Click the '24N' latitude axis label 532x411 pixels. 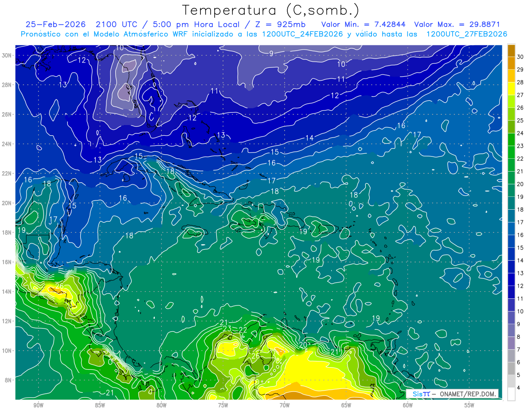(x=7, y=144)
